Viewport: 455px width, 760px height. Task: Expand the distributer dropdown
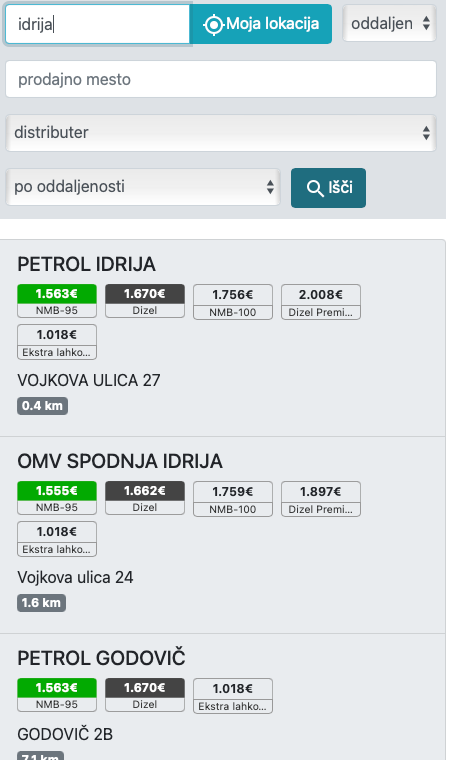point(221,133)
